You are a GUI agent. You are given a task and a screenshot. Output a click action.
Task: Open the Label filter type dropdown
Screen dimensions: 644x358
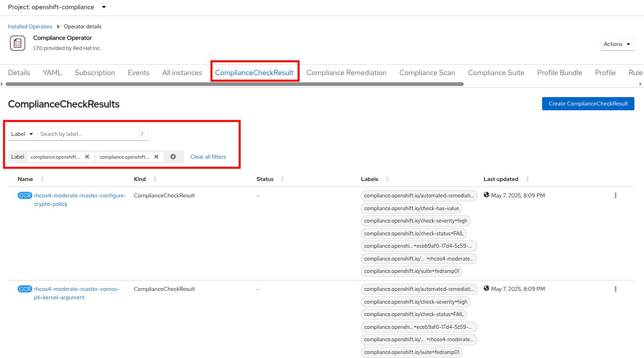click(x=22, y=134)
